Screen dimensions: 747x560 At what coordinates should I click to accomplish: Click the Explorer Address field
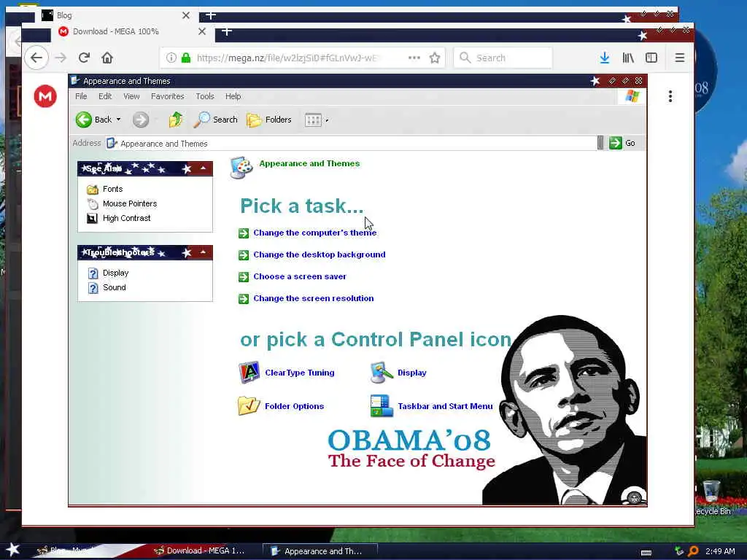(351, 144)
